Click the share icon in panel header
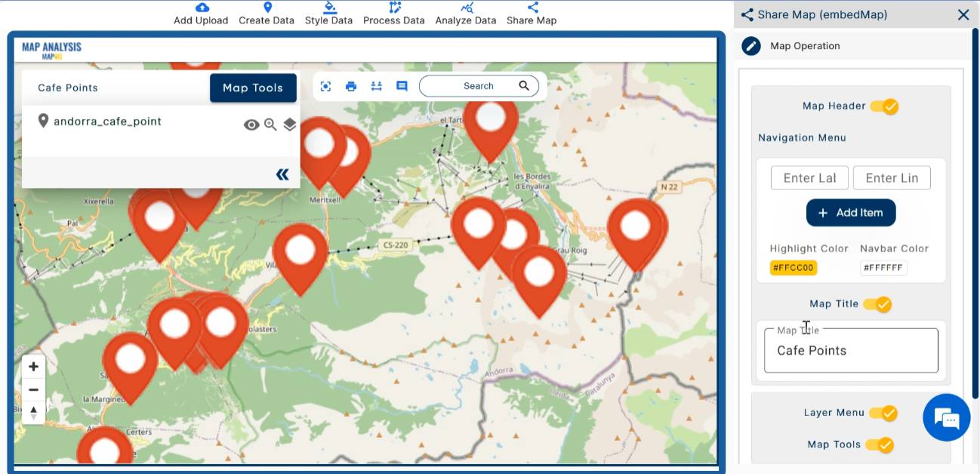 [747, 14]
